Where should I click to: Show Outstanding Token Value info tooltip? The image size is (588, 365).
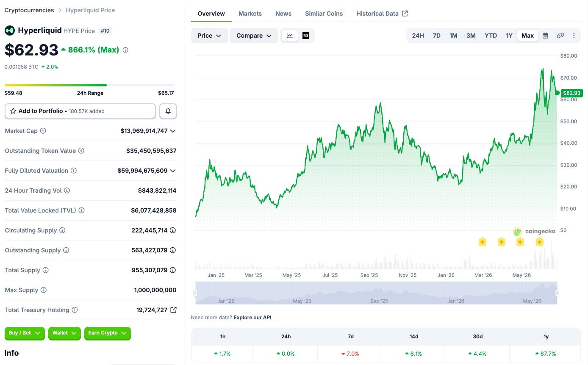click(x=81, y=151)
